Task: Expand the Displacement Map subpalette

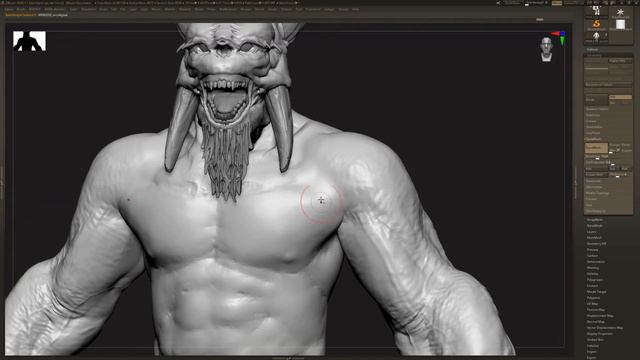Action: pos(600,316)
